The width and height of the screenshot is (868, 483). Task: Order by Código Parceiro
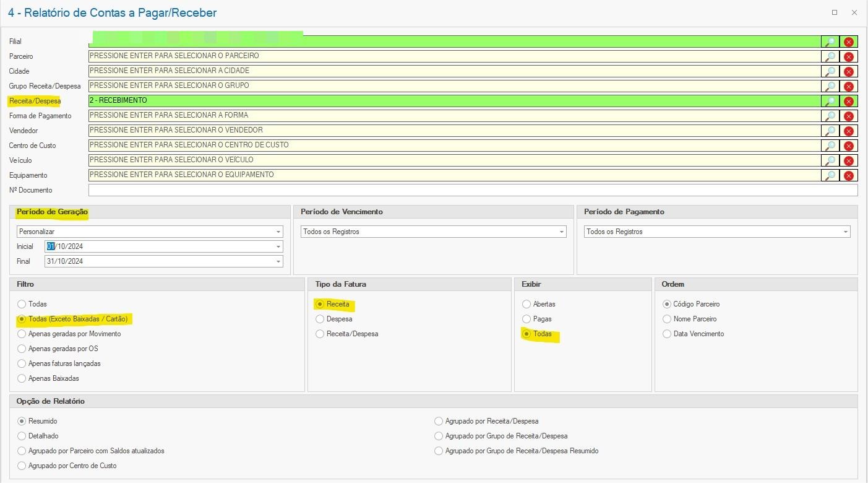click(x=667, y=304)
